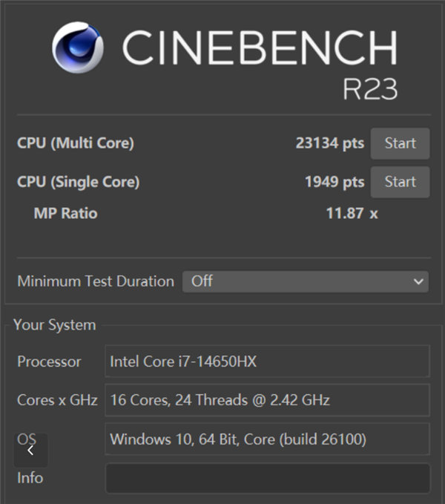Screen dimensions: 445x504
Task: Click the Your System section heading
Action: tap(55, 325)
